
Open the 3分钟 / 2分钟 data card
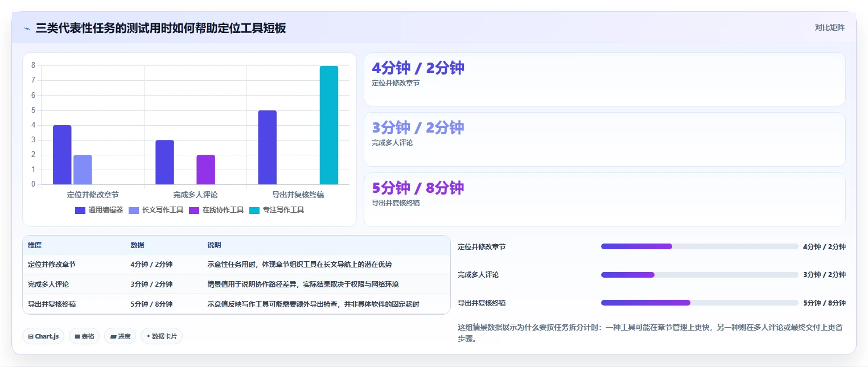click(x=604, y=139)
